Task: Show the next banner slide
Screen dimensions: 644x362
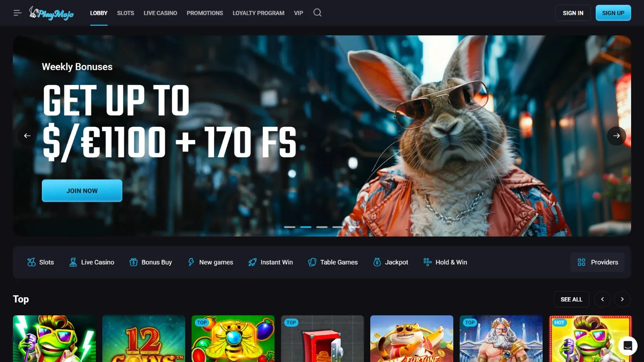Action: coord(616,136)
